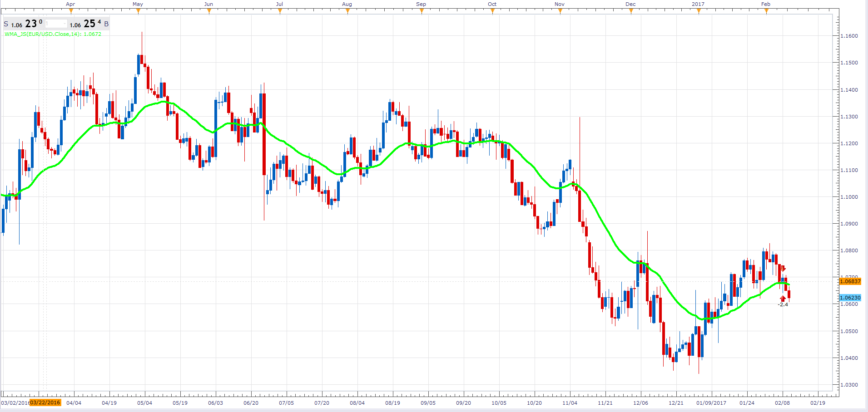
Task: Click the 1.1600 price axis label
Action: tap(849, 36)
